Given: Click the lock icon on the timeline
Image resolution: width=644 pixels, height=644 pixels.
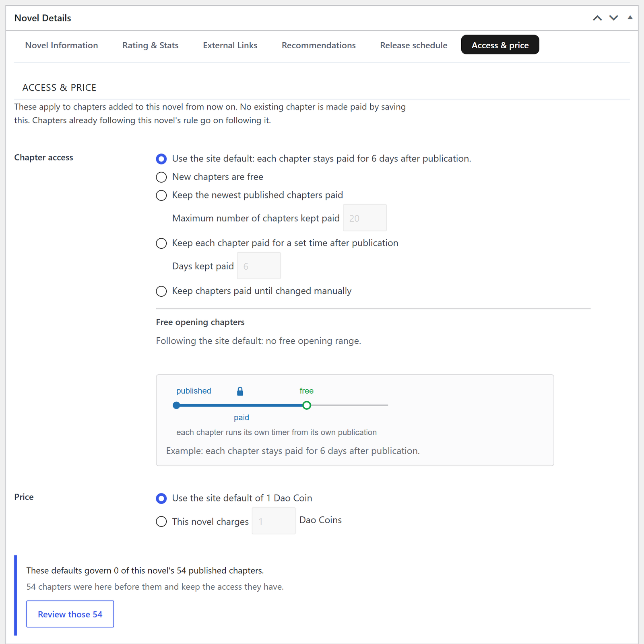Looking at the screenshot, I should 240,391.
